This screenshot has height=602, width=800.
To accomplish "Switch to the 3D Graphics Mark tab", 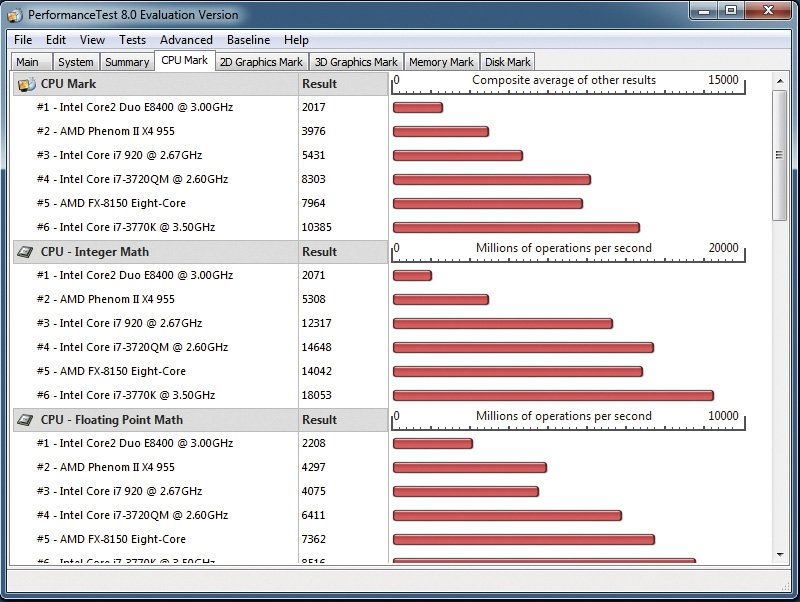I will (x=356, y=62).
